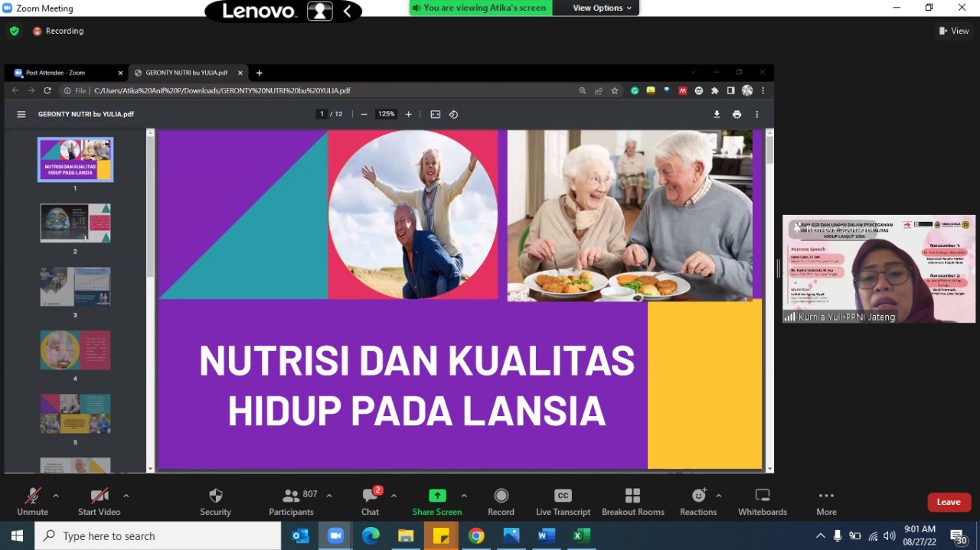This screenshot has height=550, width=980.
Task: Click the green encryption shield icon
Action: pos(14,31)
